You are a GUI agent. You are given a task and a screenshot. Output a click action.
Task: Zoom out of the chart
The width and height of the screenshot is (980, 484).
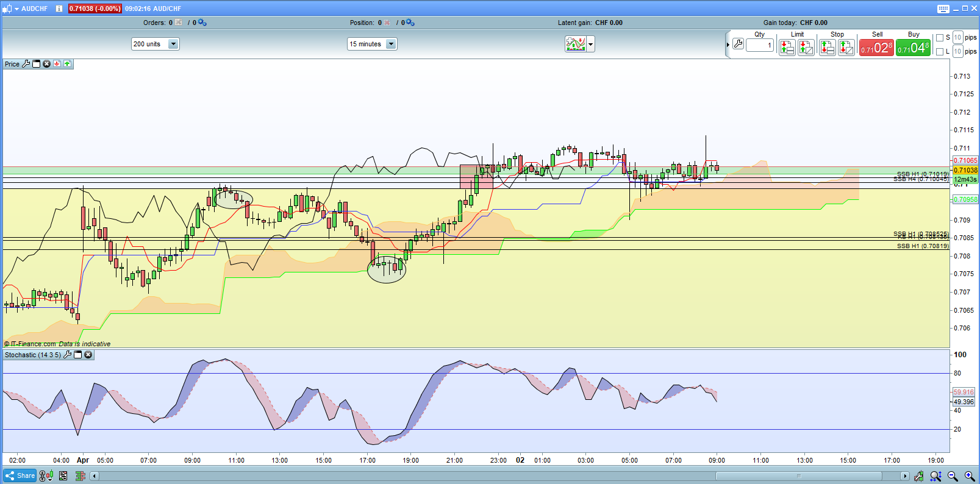point(953,476)
